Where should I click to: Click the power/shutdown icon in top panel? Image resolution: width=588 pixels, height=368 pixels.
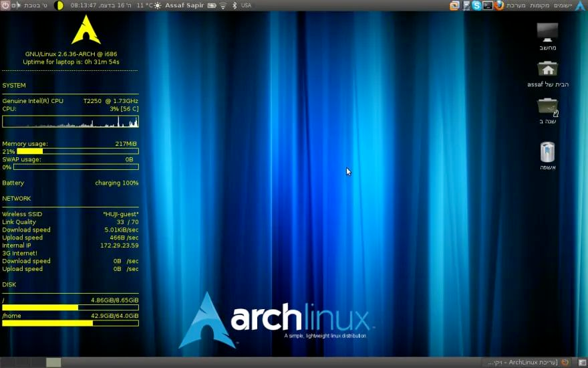coord(5,5)
